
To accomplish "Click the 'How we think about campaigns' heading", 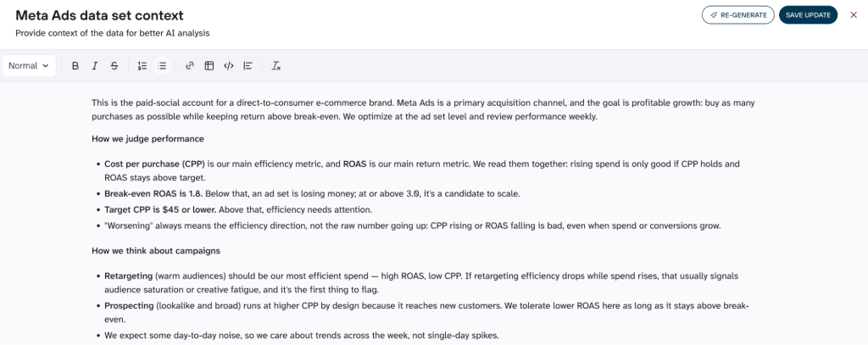I will tap(156, 251).
